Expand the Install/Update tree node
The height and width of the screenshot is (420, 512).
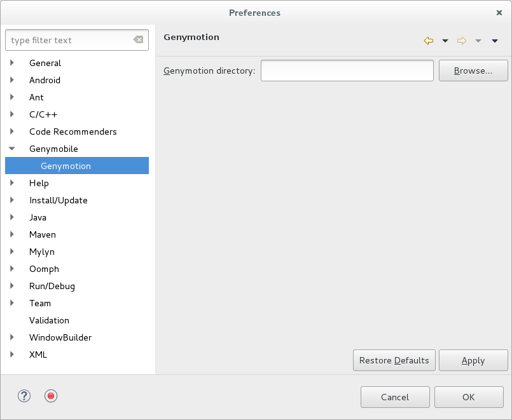(12, 200)
